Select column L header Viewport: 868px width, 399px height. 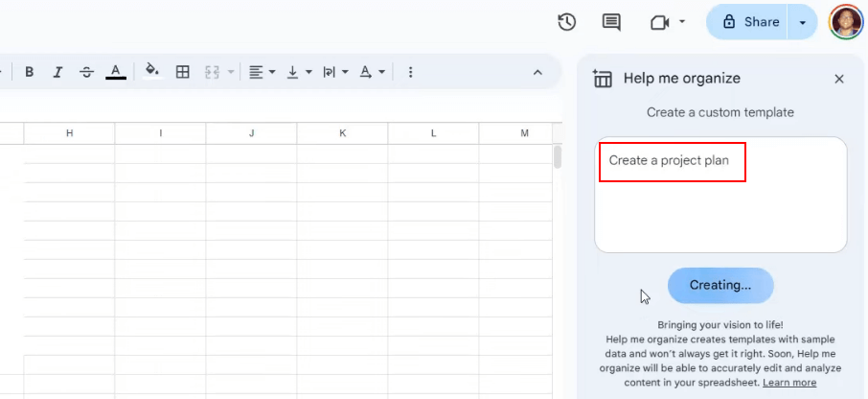click(x=433, y=133)
